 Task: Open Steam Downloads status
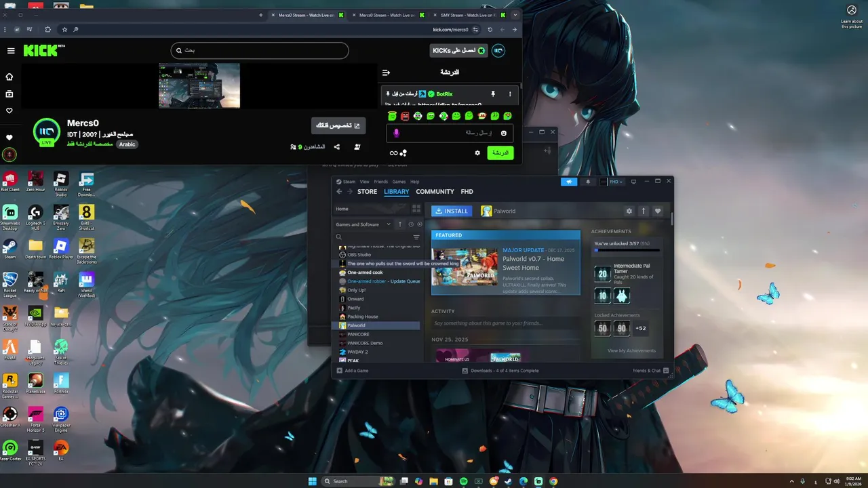[500, 371]
